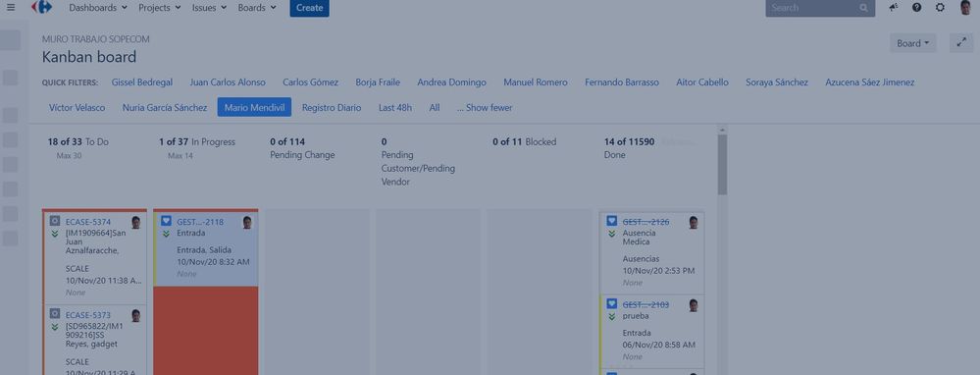The width and height of the screenshot is (980, 375).
Task: Toggle the Registro Diario quick filter
Action: pos(332,108)
